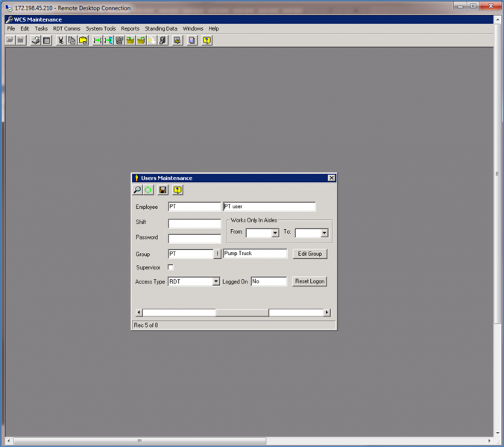Open the Standing Data menu
Viewport: 504px width, 447px height.
(161, 28)
